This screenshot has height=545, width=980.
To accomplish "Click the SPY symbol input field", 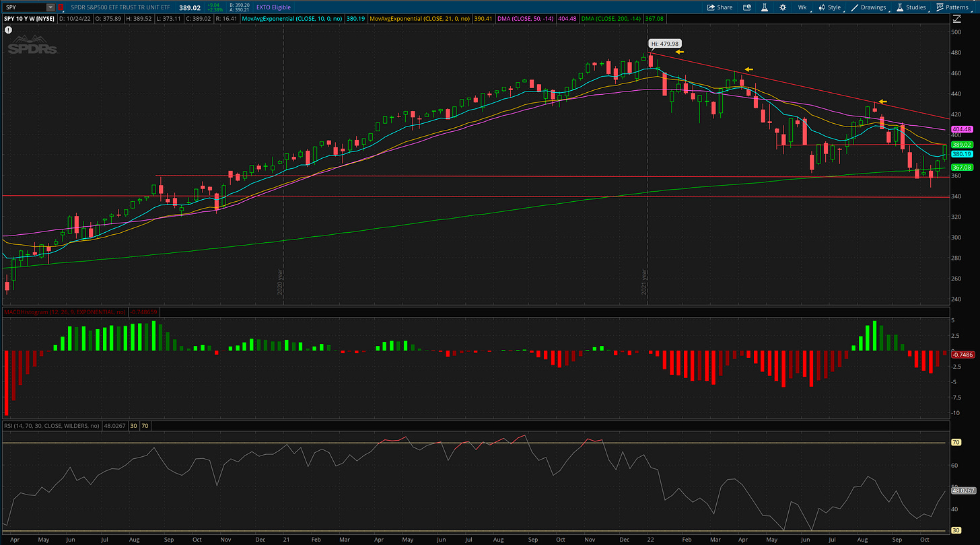I will click(x=24, y=7).
